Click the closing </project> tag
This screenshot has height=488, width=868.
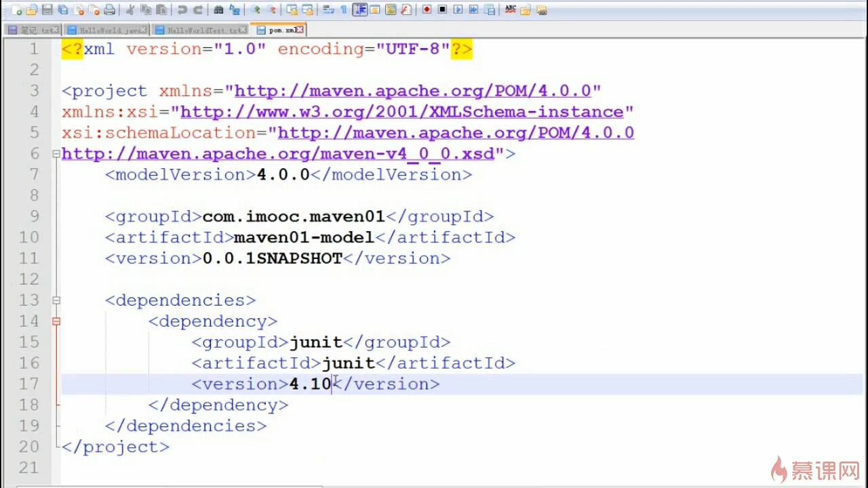[115, 447]
